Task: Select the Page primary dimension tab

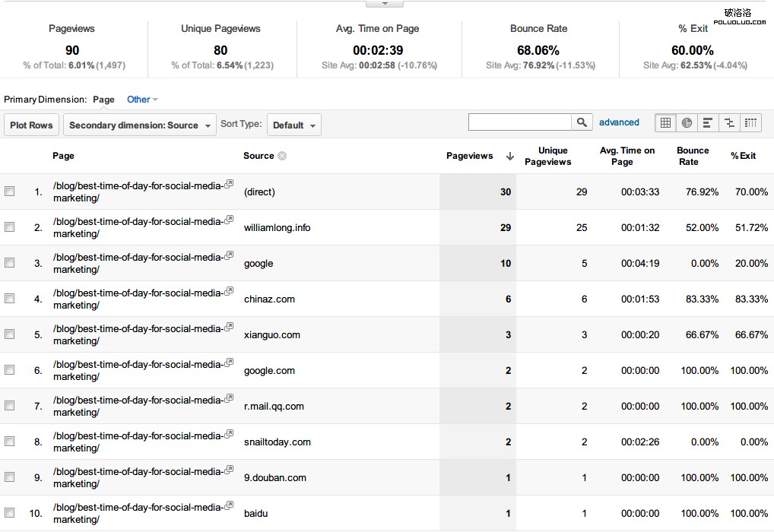Action: click(103, 99)
